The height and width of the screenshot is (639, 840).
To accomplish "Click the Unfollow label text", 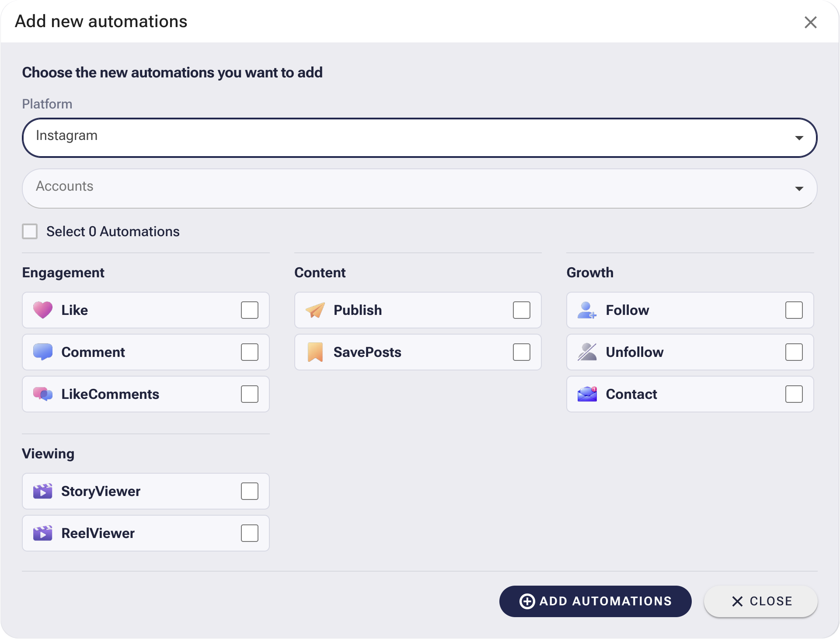I will point(634,352).
